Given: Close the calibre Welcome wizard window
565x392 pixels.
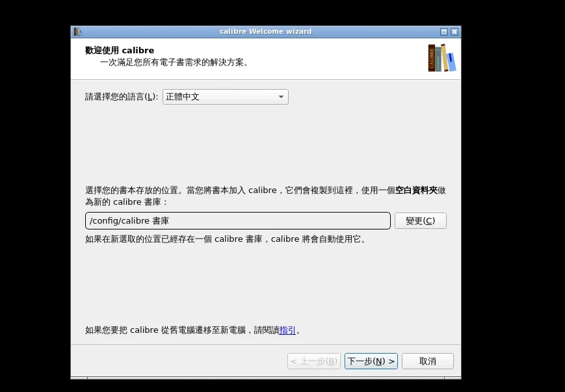Looking at the screenshot, I should pos(454,32).
